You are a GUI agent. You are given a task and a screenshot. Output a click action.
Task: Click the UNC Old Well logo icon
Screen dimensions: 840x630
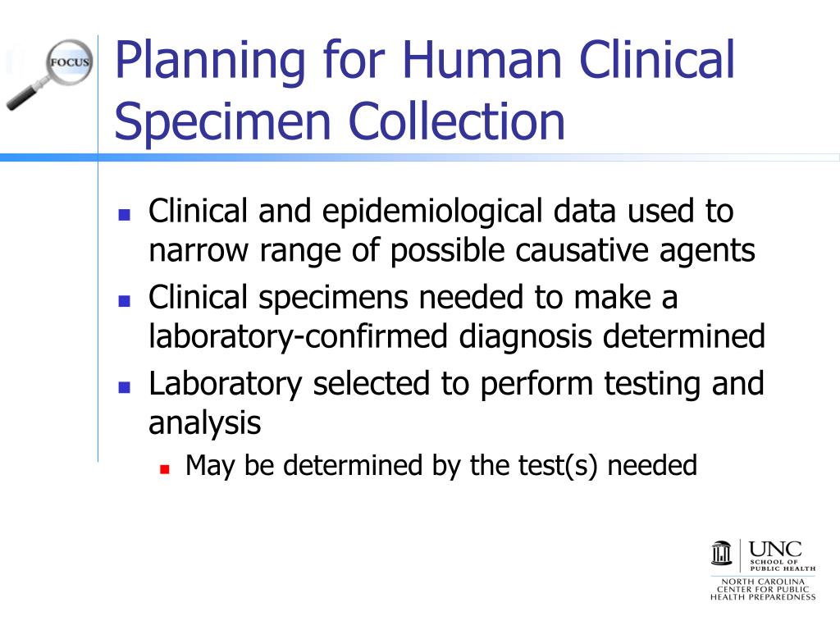coord(722,554)
